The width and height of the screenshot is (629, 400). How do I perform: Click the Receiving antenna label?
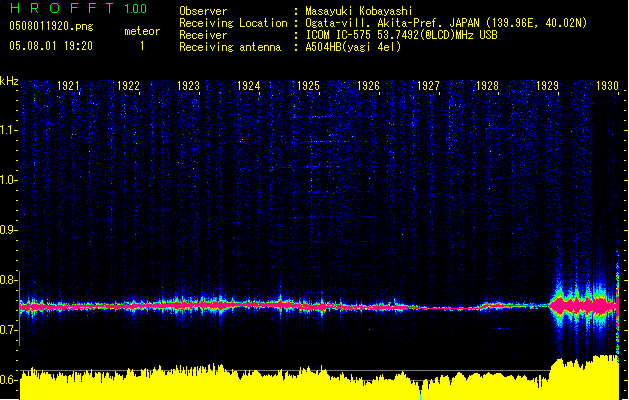click(x=230, y=47)
